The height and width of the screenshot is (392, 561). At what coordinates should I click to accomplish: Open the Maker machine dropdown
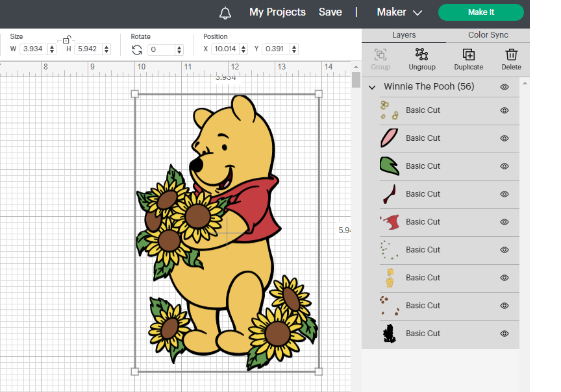pos(399,12)
